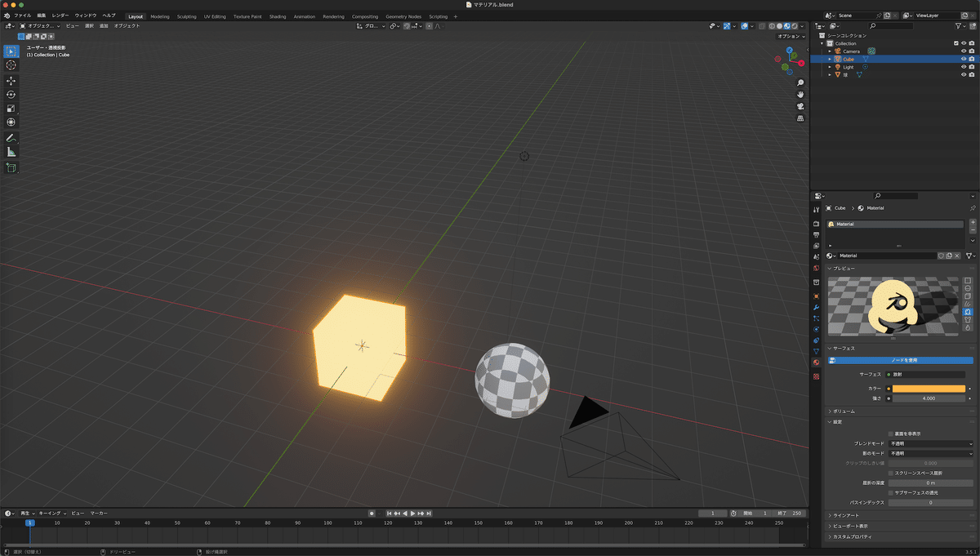Open the timeline キーイング menu
The height and width of the screenshot is (556, 980).
pos(52,513)
